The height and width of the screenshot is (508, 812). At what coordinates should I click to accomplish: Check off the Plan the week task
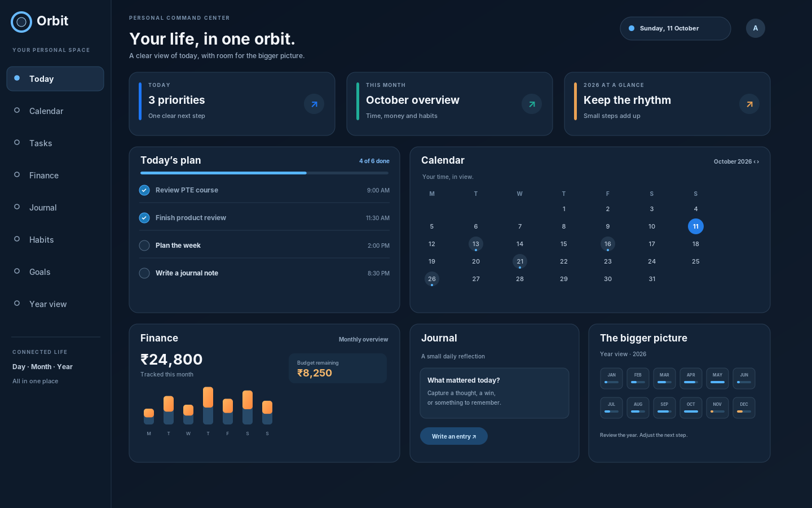click(x=144, y=246)
